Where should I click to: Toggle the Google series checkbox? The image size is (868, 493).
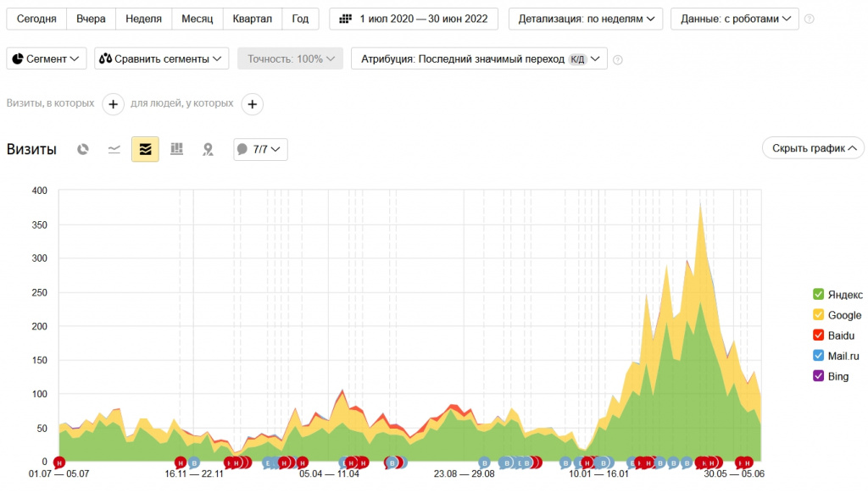click(818, 315)
